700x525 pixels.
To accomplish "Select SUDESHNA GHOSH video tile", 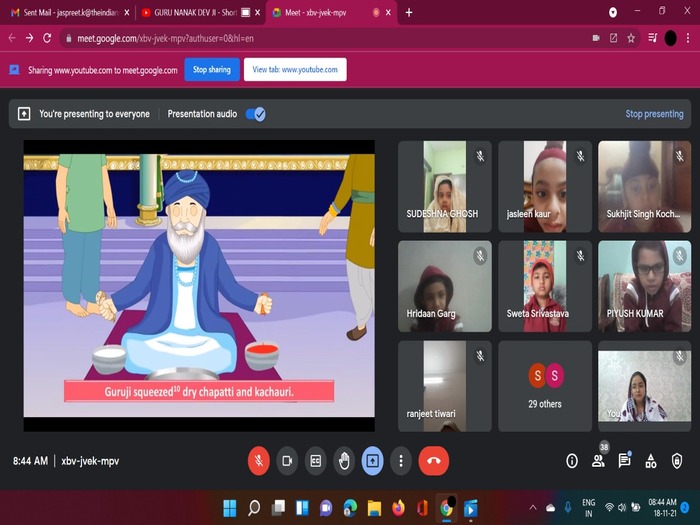I will coord(445,187).
